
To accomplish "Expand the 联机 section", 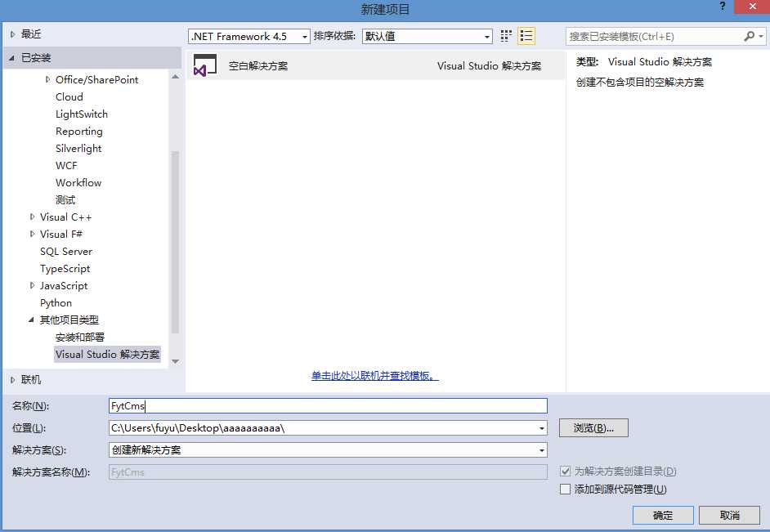I will tap(13, 380).
